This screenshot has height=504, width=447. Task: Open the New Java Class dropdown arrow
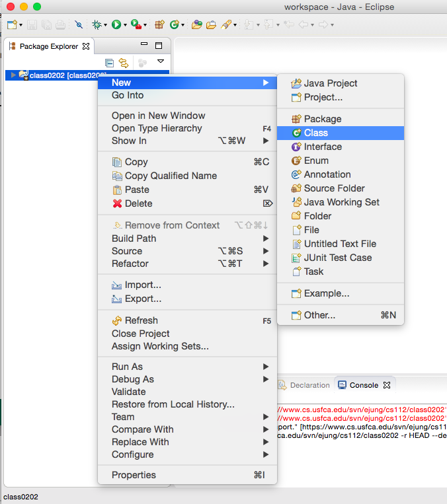point(183,24)
